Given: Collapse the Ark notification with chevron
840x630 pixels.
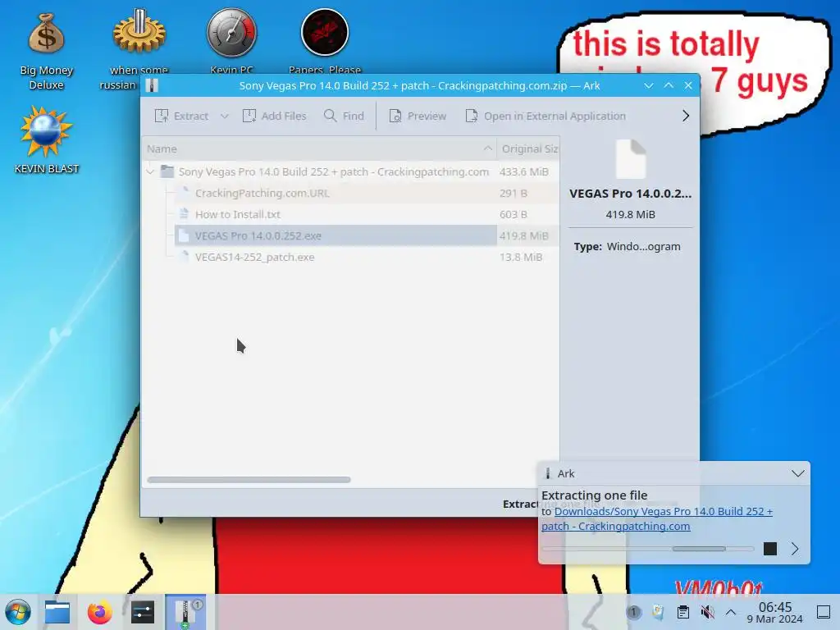Looking at the screenshot, I should [x=797, y=473].
